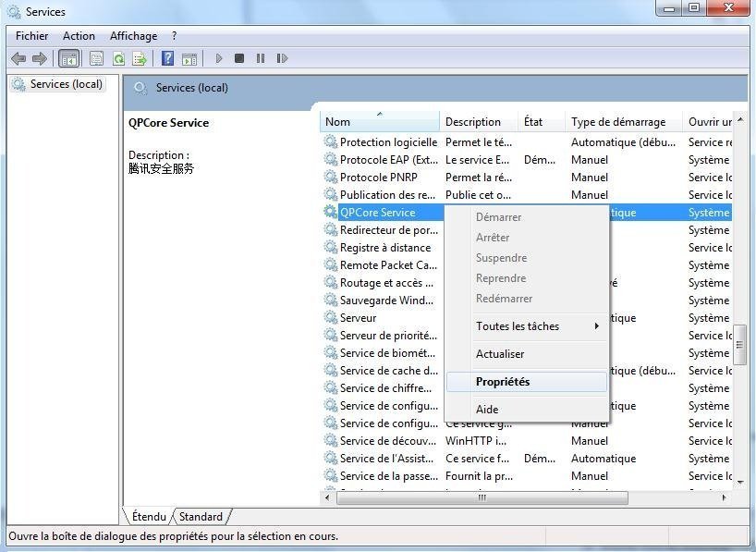Expand the Toutes les tâches submenu

click(x=527, y=326)
